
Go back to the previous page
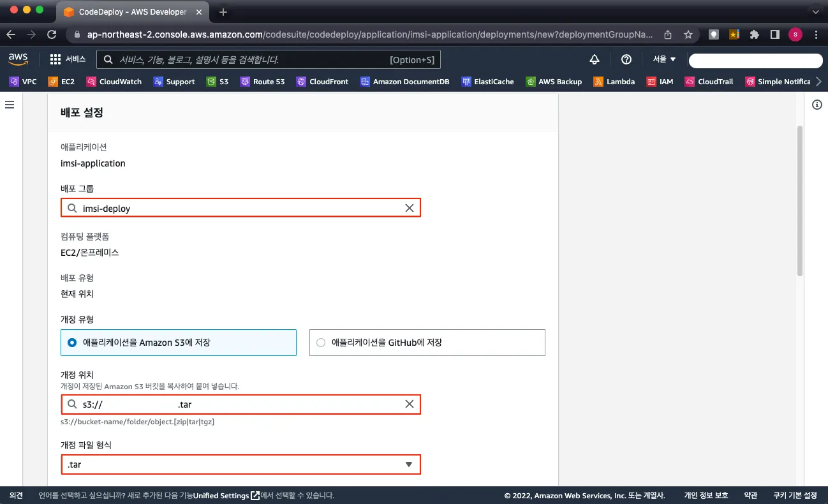point(11,35)
